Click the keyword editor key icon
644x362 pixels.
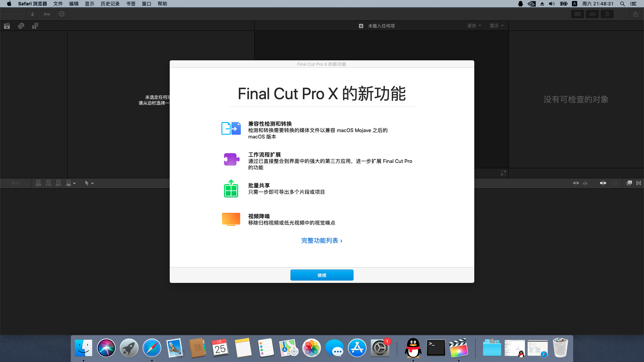tap(47, 14)
